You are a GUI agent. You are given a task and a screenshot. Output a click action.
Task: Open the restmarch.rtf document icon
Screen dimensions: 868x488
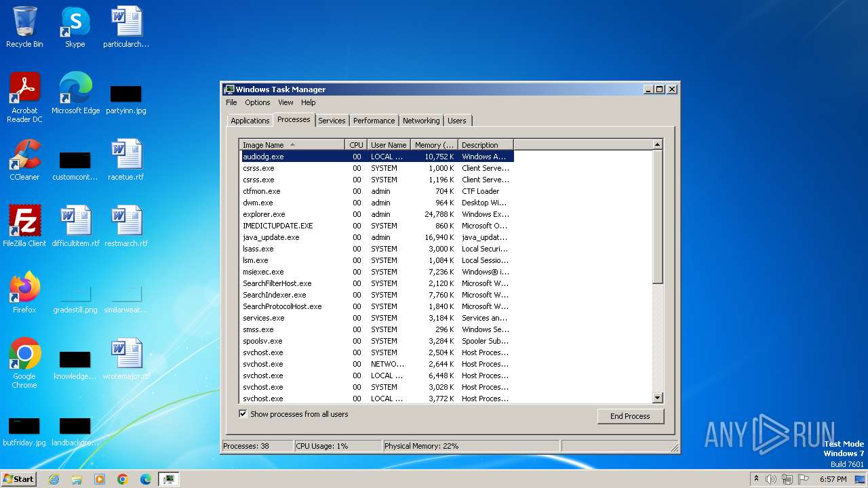pyautogui.click(x=126, y=226)
